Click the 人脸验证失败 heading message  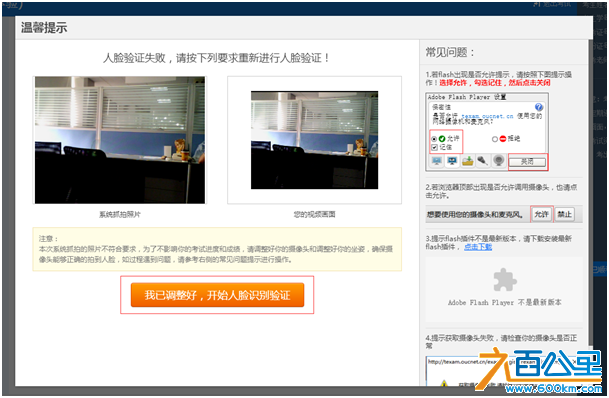tap(216, 58)
